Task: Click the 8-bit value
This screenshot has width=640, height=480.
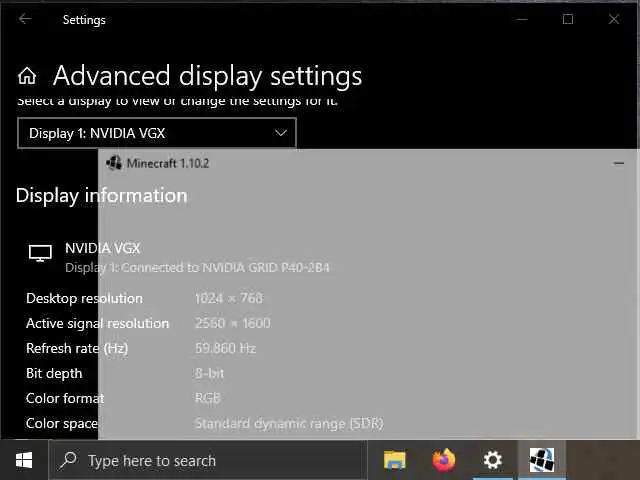Action: coord(209,373)
